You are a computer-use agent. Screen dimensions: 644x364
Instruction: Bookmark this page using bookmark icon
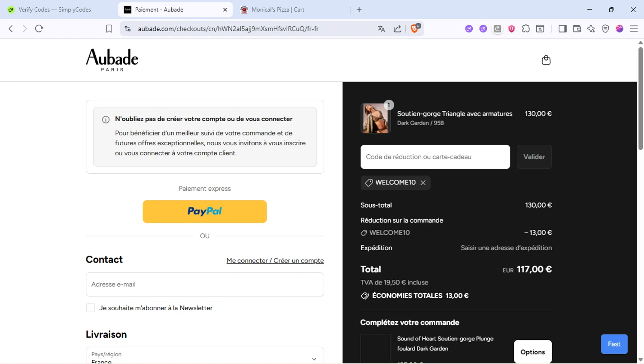click(x=109, y=29)
